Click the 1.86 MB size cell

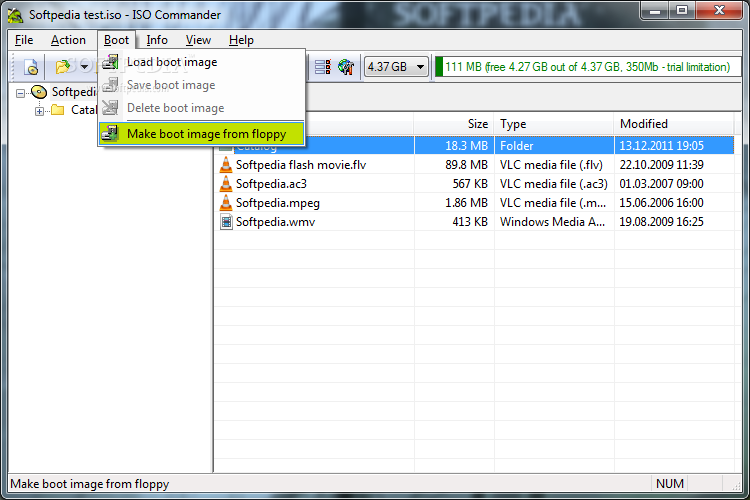tap(466, 203)
